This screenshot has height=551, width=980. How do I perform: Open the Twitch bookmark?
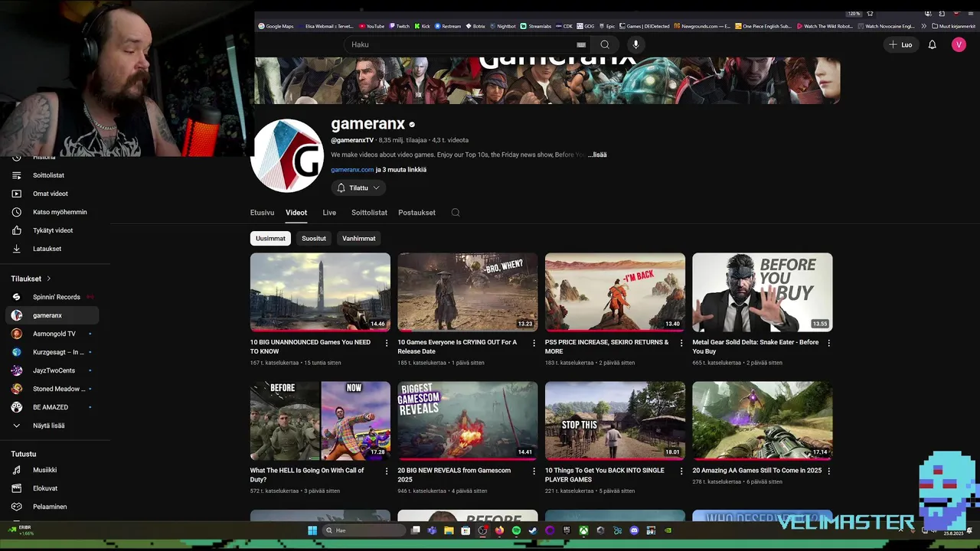tap(399, 26)
